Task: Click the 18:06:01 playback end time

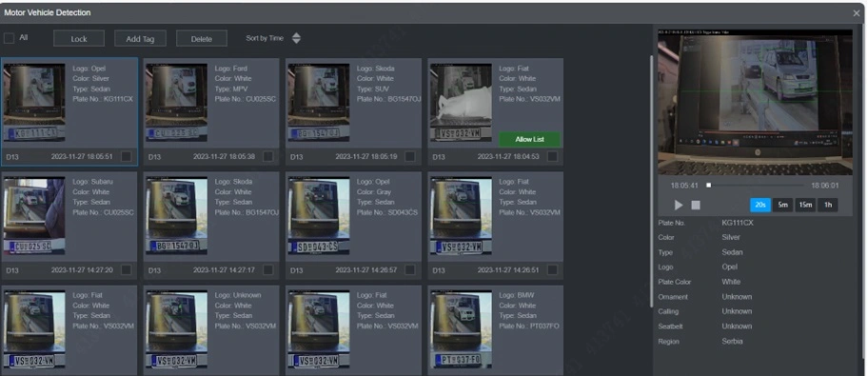Action: [x=825, y=186]
